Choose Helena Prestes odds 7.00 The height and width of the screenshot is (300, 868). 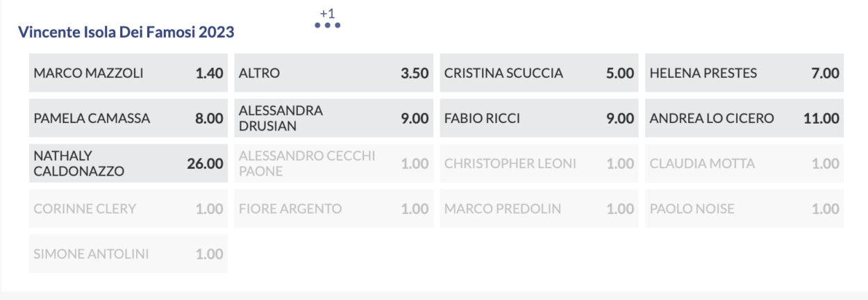coord(744,73)
